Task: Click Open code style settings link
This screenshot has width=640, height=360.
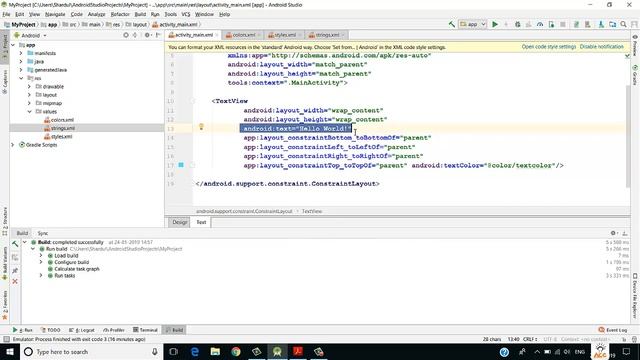Action: point(549,47)
